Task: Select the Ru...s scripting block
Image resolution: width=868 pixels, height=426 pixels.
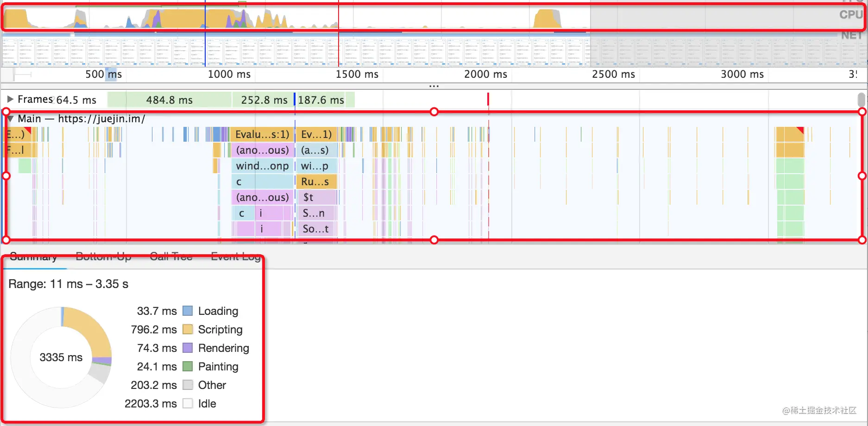Action: 316,182
